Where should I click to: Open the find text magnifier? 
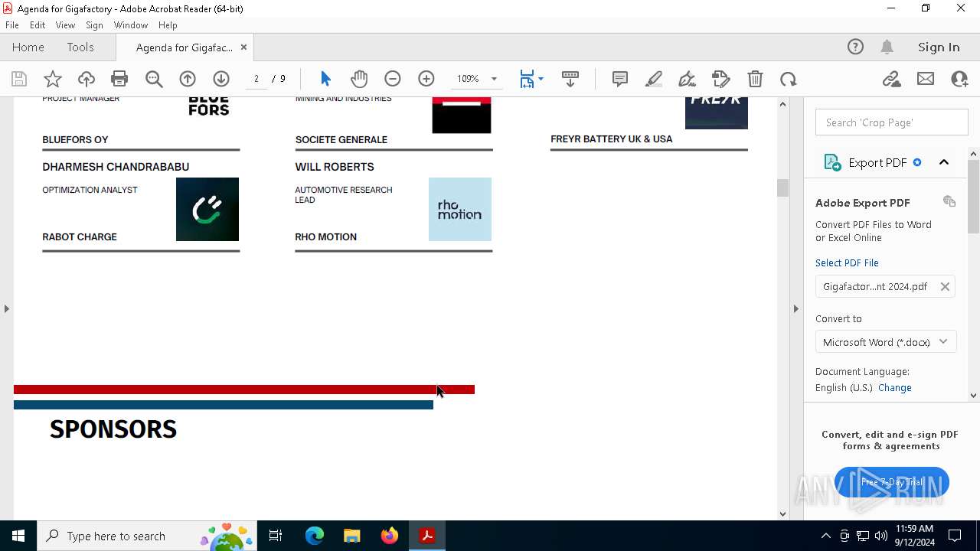(154, 79)
